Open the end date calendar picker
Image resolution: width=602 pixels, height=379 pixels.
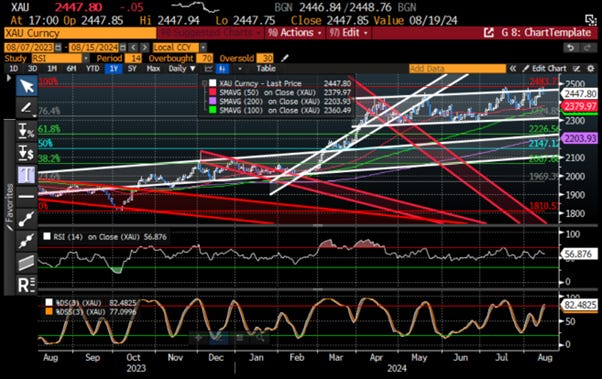[122, 48]
